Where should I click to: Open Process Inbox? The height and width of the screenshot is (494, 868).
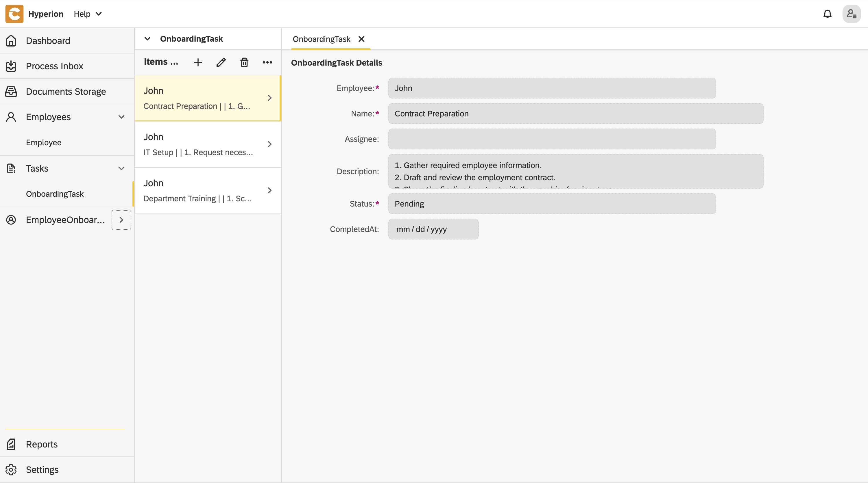(x=67, y=66)
